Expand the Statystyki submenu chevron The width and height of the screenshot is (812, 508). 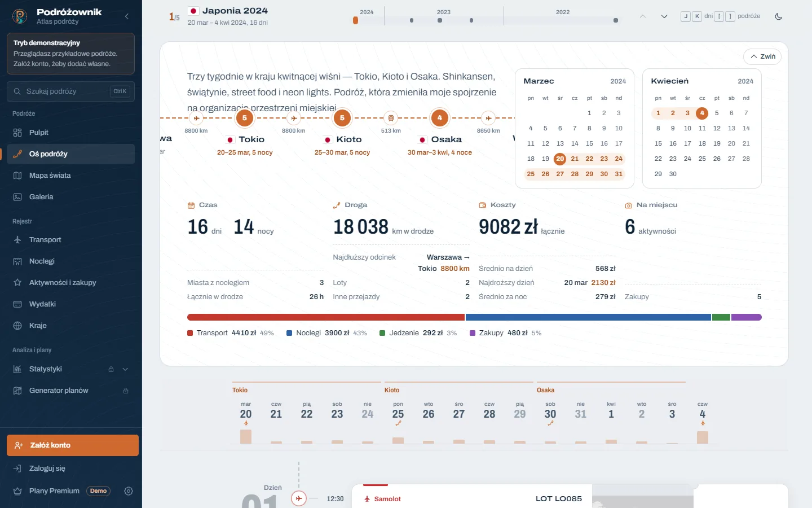[x=125, y=369]
